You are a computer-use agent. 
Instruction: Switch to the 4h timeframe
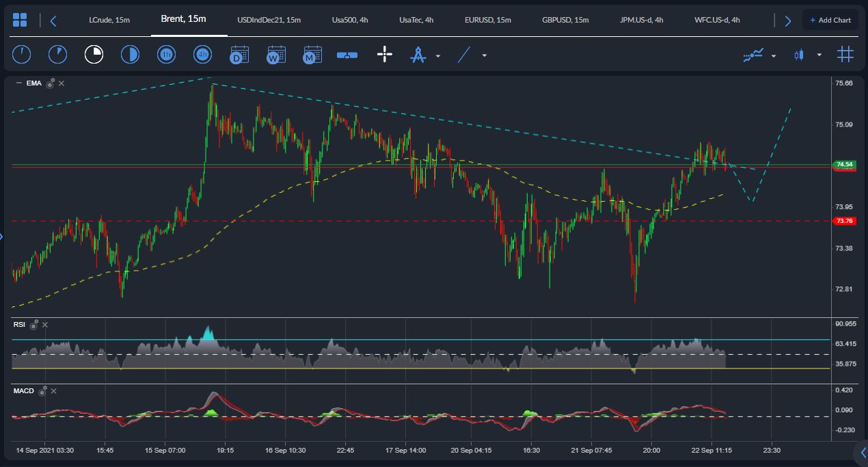coord(202,55)
